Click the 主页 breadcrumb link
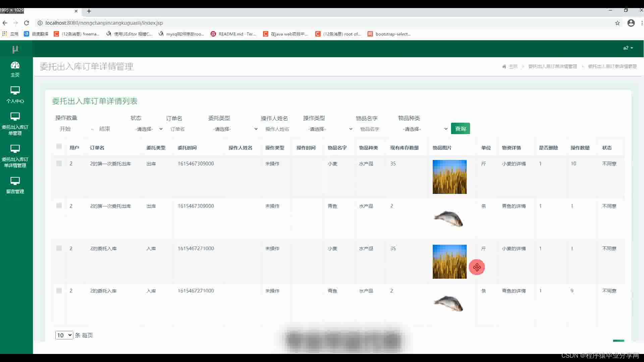644x362 pixels. [513, 66]
